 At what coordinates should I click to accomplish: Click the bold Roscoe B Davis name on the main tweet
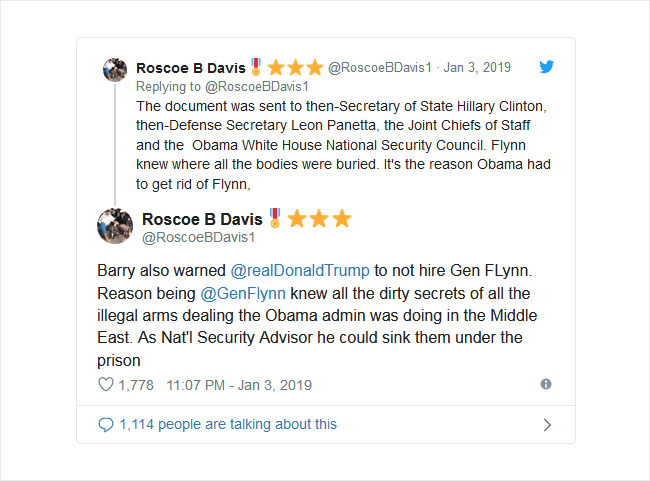[202, 219]
